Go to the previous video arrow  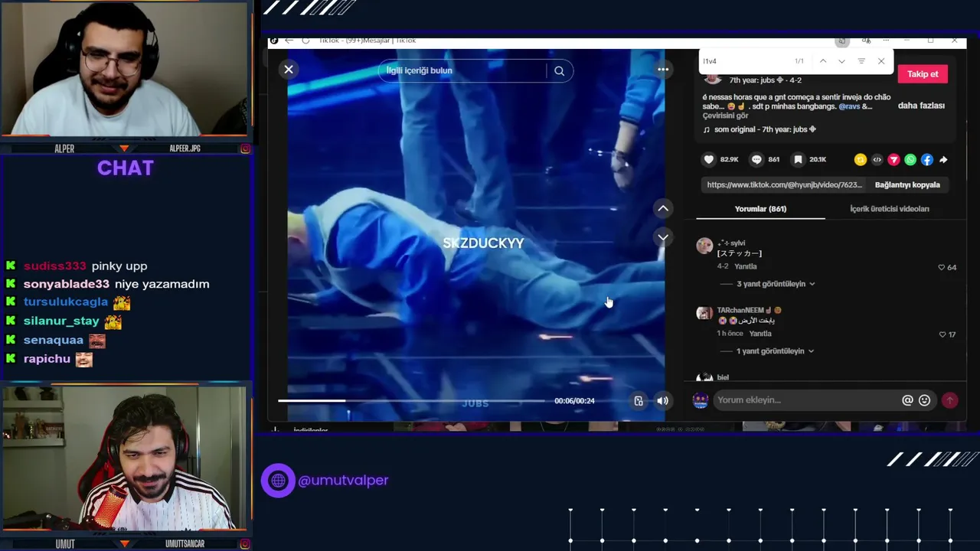click(663, 208)
